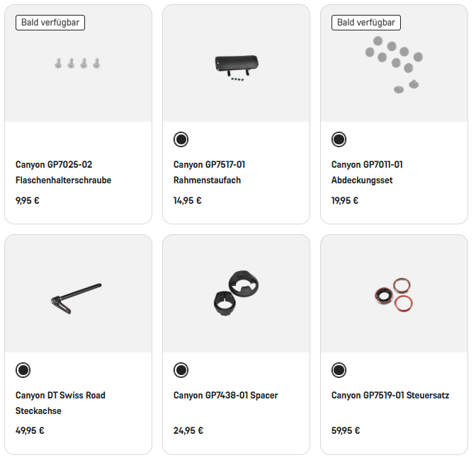
Task: Select black color swatch for Abdeckungsset
Action: 339,139
